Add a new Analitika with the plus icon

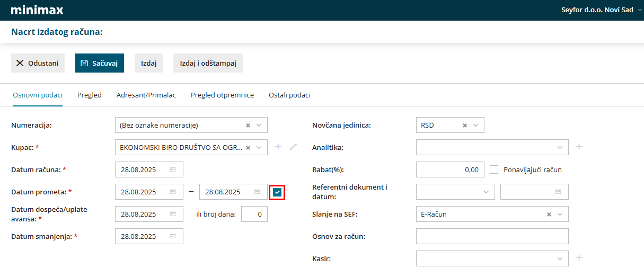click(x=579, y=147)
